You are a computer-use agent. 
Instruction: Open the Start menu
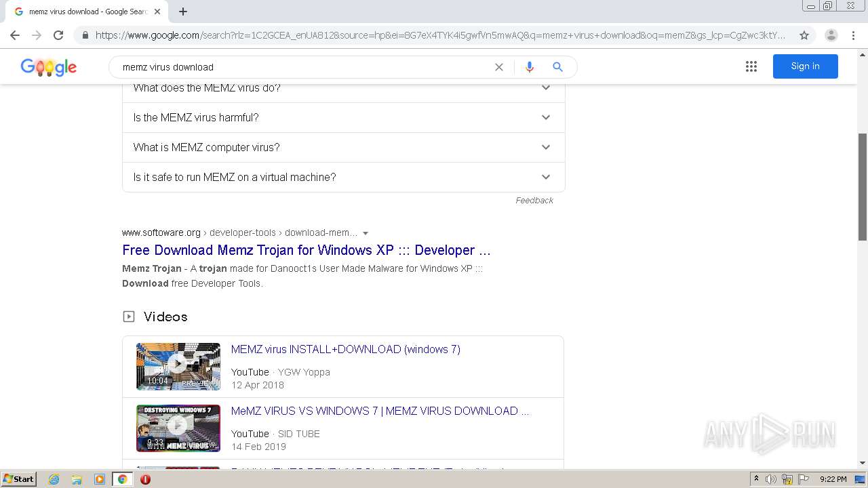coord(19,479)
